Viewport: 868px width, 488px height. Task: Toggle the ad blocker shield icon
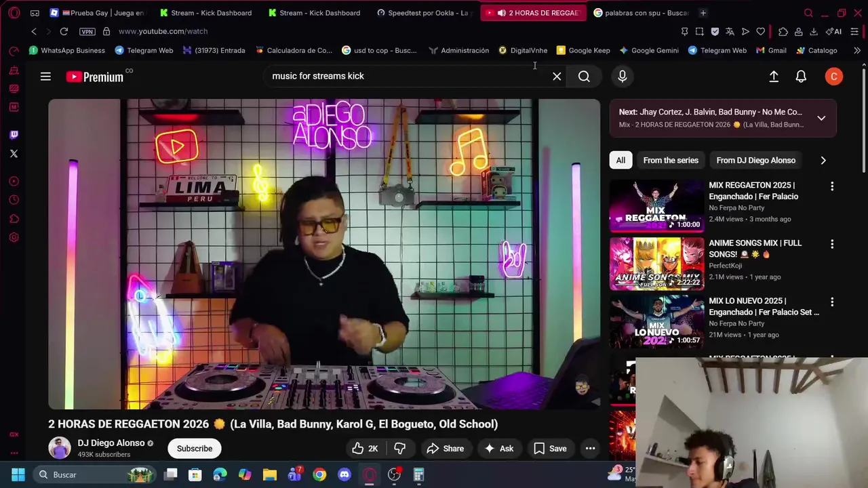[x=715, y=31]
